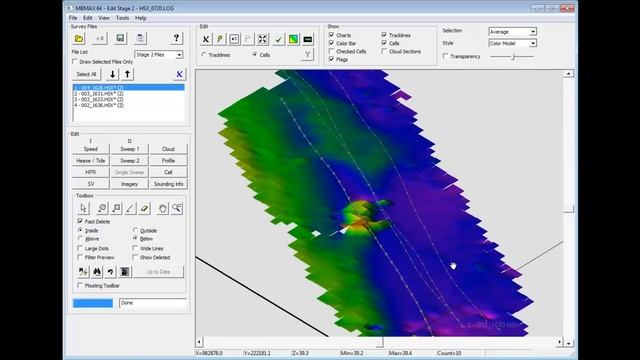Screen dimensions: 640x360
Task: Click the Sounding Info button
Action: click(168, 184)
